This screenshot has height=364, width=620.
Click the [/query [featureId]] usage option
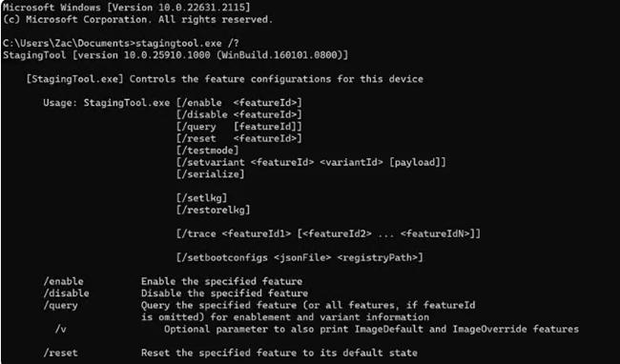[239, 127]
